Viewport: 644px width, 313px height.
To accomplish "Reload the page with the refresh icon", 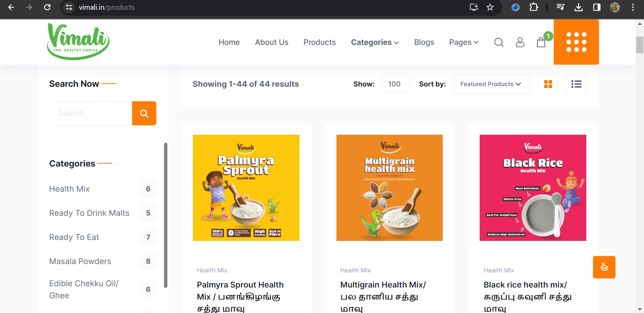I will (x=47, y=7).
